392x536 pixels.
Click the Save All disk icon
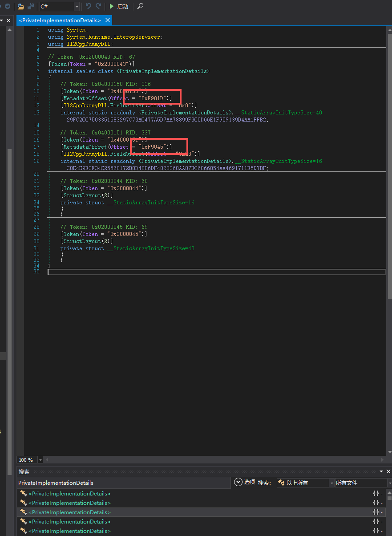pos(31,6)
